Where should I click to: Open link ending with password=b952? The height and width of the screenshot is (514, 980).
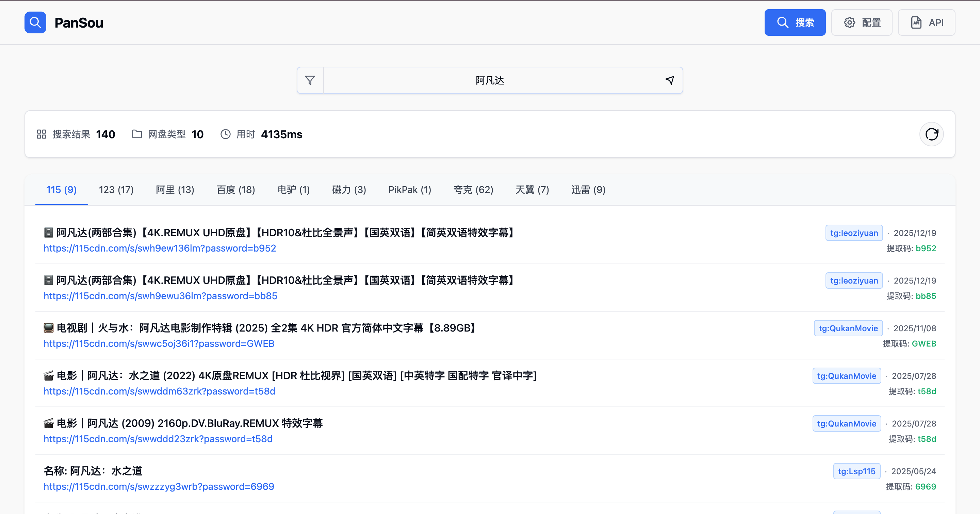160,248
